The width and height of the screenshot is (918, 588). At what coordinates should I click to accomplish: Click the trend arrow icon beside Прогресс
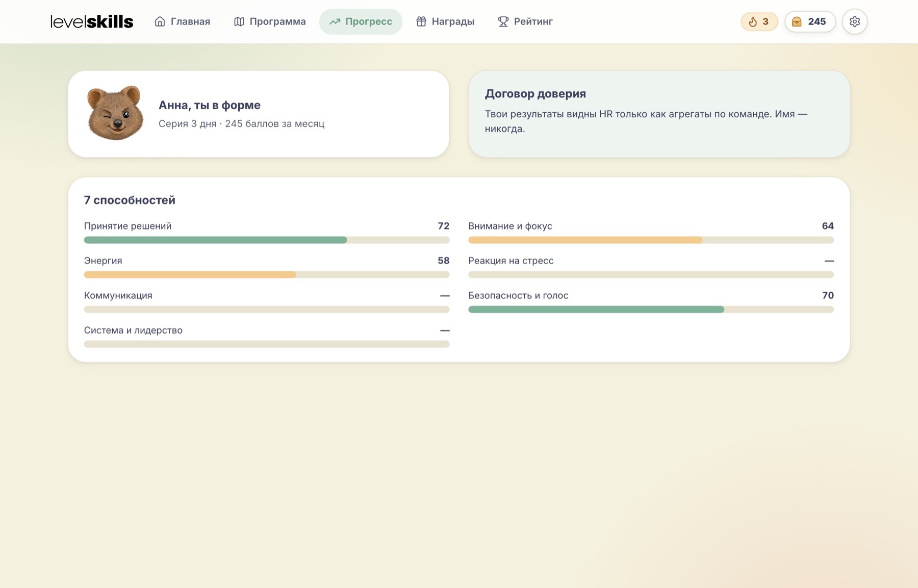[x=335, y=21]
